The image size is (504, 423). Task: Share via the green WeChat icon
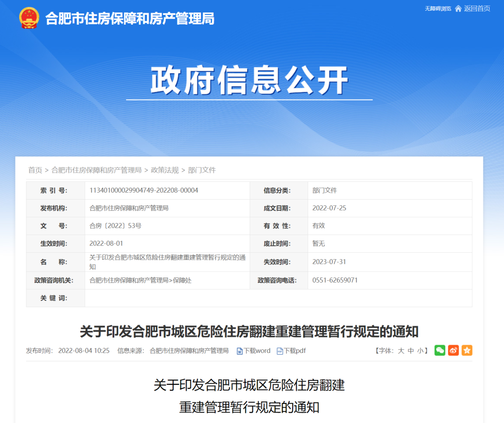440,350
